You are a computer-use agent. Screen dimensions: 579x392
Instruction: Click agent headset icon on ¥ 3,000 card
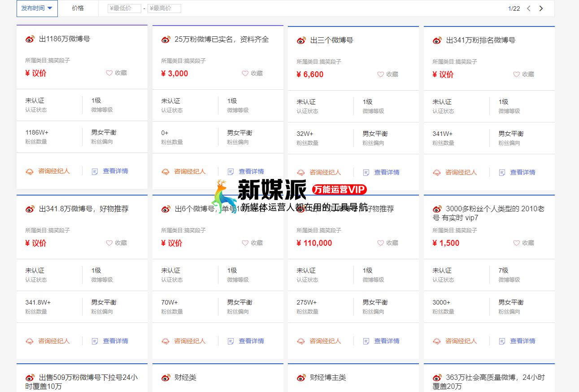point(165,172)
